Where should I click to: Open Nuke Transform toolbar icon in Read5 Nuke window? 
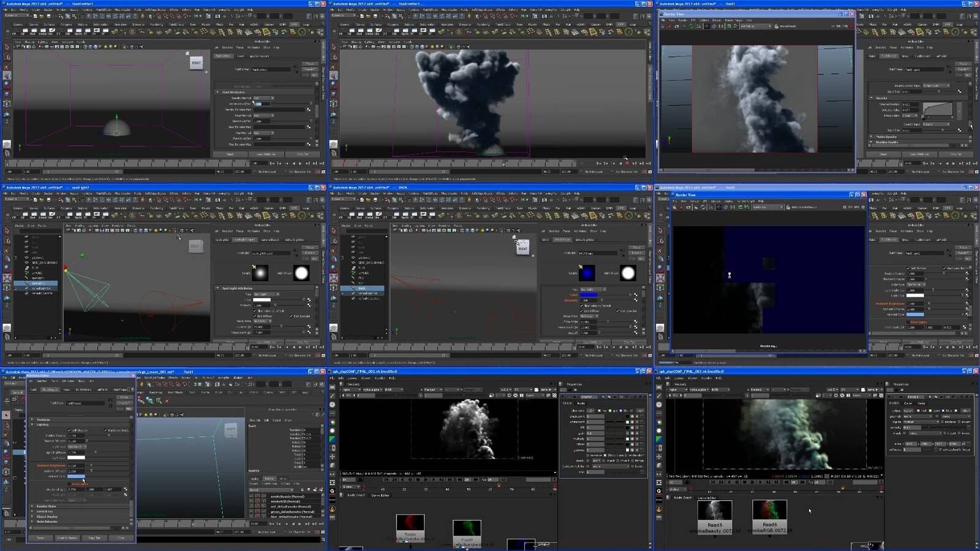(x=659, y=457)
